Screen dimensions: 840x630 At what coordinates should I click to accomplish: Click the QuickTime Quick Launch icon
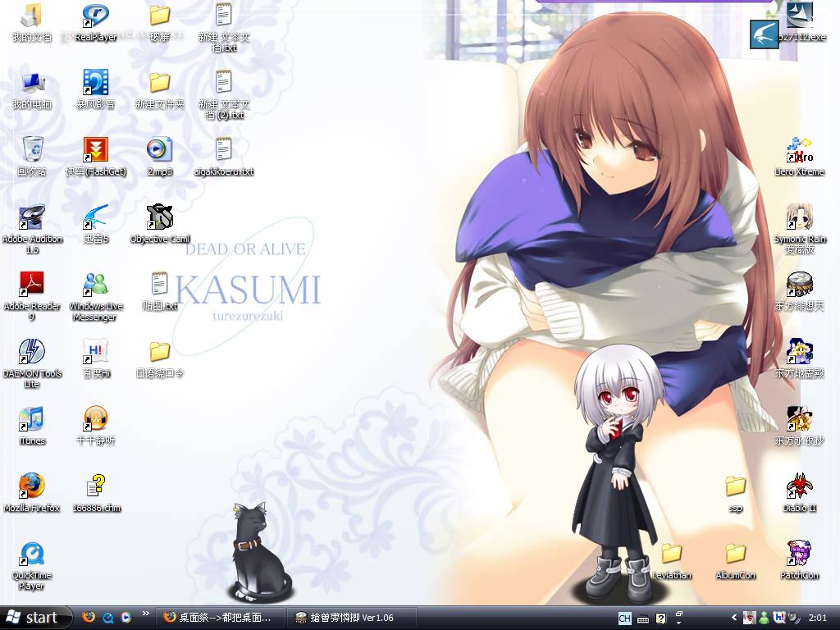[107, 618]
